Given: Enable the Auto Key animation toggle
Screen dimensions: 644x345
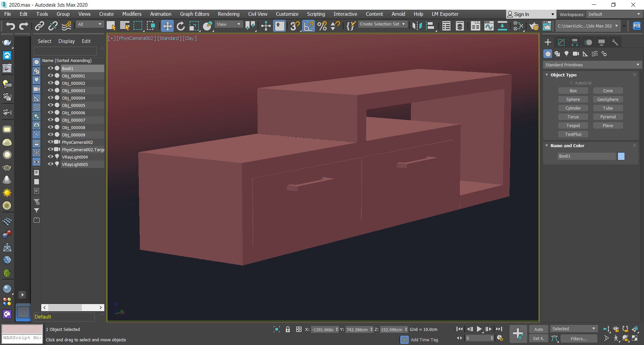Looking at the screenshot, I should coord(538,329).
